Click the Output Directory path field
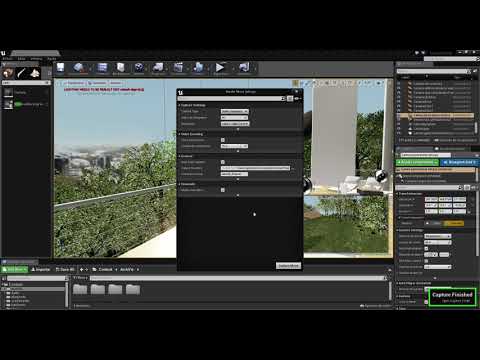Image resolution: width=480 pixels, height=360 pixels. tap(255, 168)
